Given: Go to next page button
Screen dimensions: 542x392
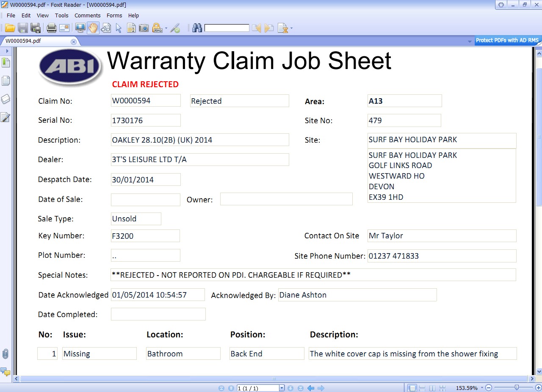Looking at the screenshot, I should pyautogui.click(x=290, y=388).
